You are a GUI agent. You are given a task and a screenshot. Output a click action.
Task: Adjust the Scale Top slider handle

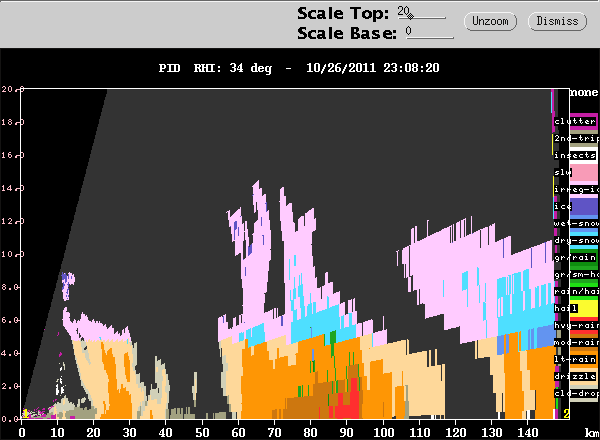(x=410, y=16)
